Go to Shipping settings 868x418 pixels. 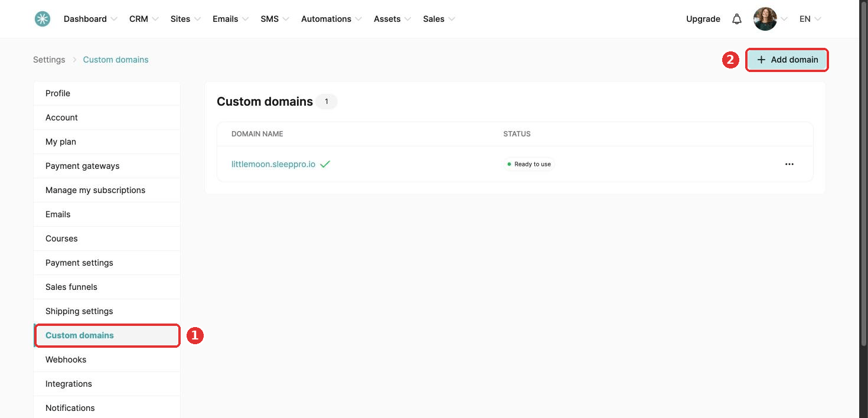[107, 311]
